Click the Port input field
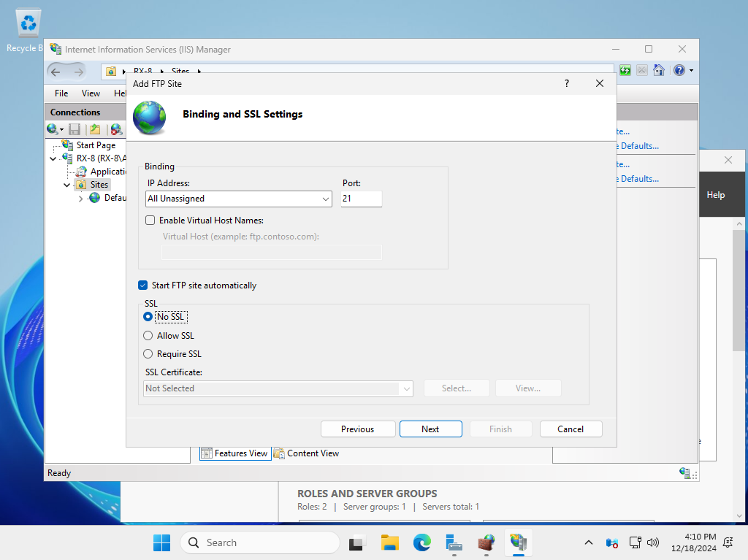This screenshot has height=560, width=748. point(362,199)
